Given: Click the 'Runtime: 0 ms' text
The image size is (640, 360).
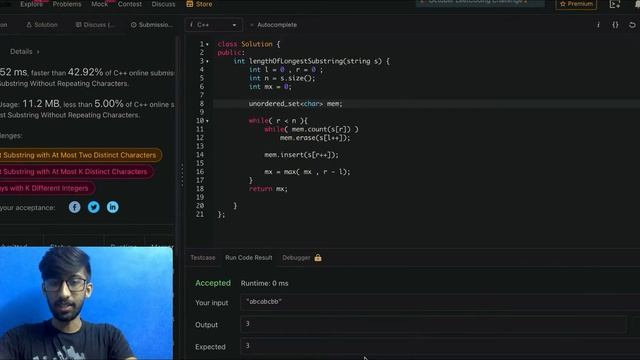Looking at the screenshot, I should pos(264,283).
